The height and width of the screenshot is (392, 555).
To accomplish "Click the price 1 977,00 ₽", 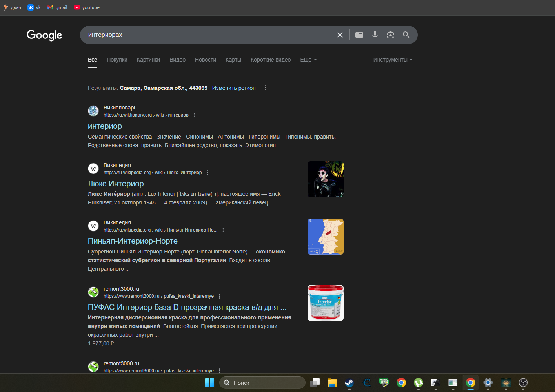I will pyautogui.click(x=101, y=343).
